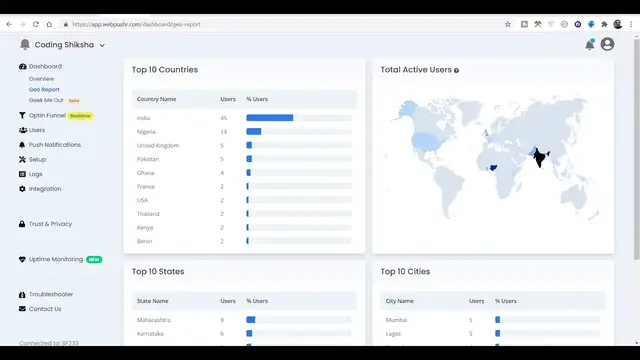This screenshot has height=360, width=640.
Task: Click the Push Notifications bell icon
Action: tap(22, 145)
